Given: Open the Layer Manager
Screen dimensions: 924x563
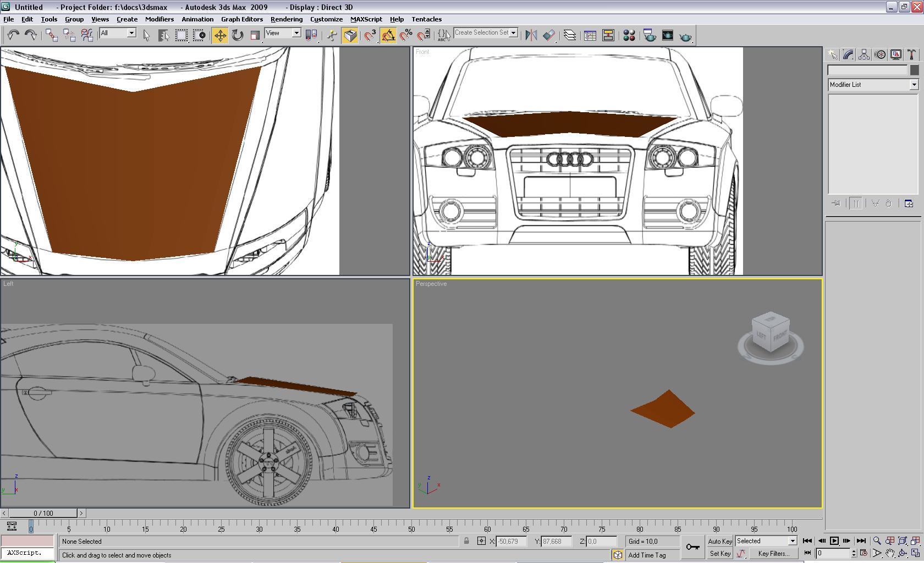Looking at the screenshot, I should pyautogui.click(x=570, y=35).
